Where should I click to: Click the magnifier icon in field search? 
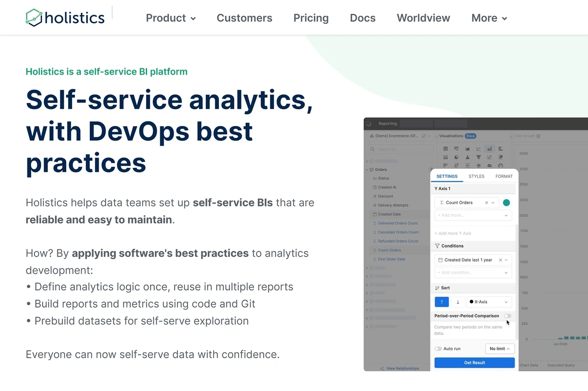click(x=372, y=149)
